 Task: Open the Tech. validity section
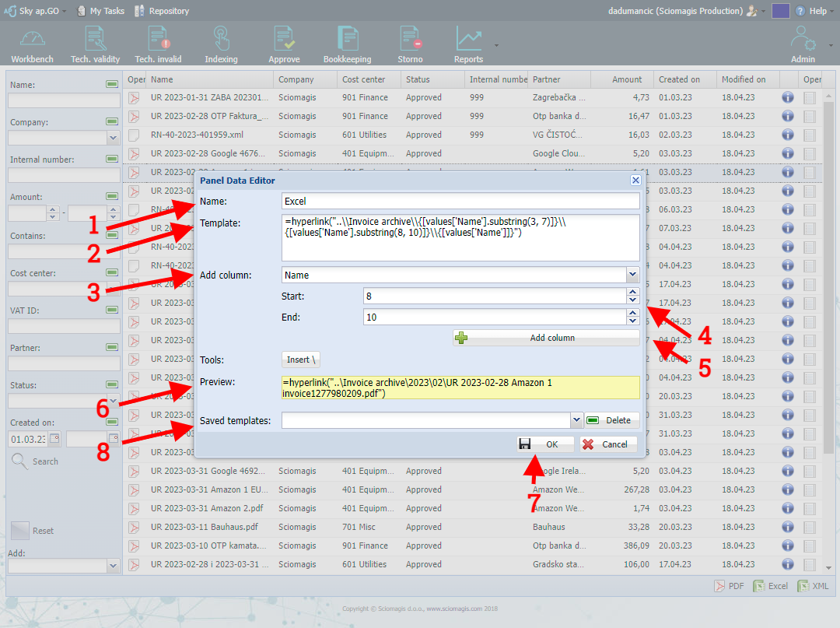96,44
